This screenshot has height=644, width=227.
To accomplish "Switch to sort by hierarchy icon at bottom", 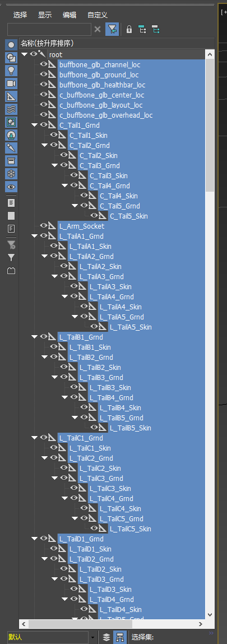I will tap(120, 637).
